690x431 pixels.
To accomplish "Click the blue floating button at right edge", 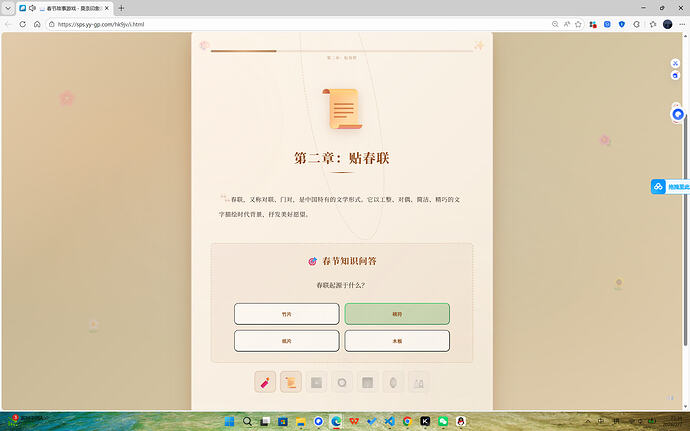I will pos(667,187).
